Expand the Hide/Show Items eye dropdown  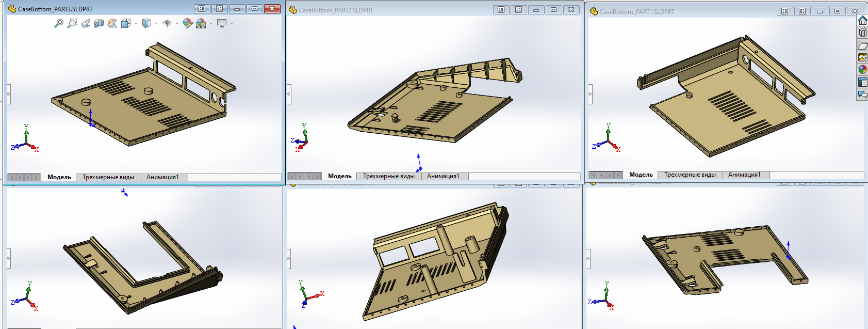(x=177, y=23)
